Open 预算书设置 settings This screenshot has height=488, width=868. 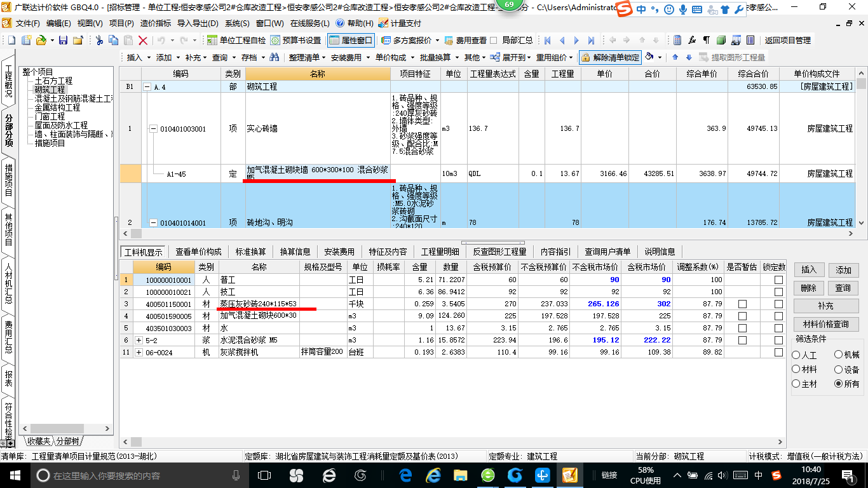(x=296, y=40)
